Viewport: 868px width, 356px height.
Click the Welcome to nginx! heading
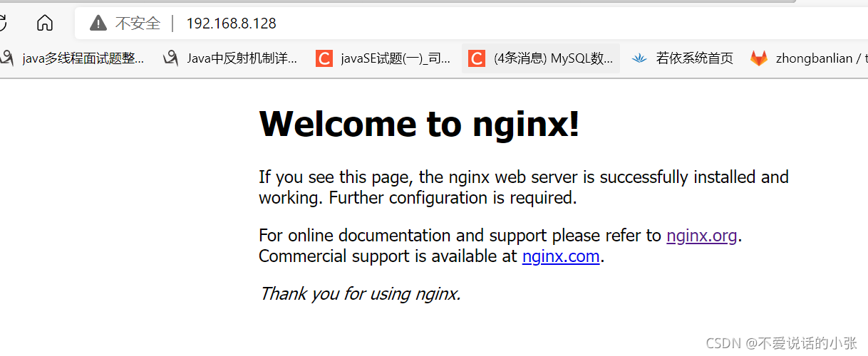click(419, 124)
